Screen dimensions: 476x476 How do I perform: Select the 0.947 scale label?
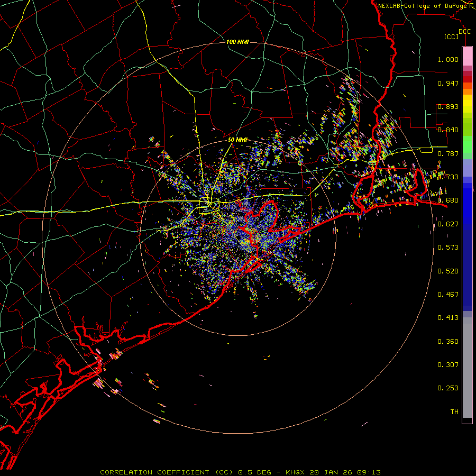click(448, 83)
